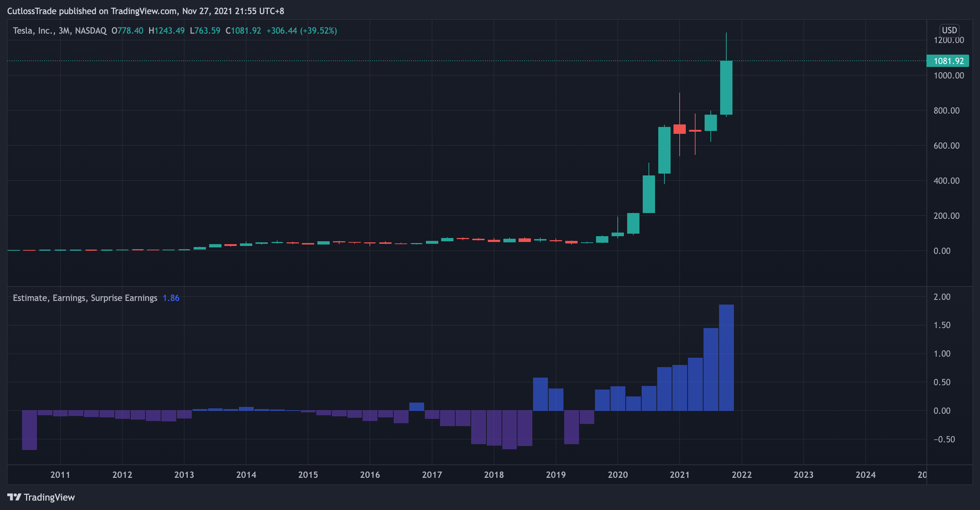Click the 0.00 label on price scale
The height and width of the screenshot is (510, 980).
(942, 251)
